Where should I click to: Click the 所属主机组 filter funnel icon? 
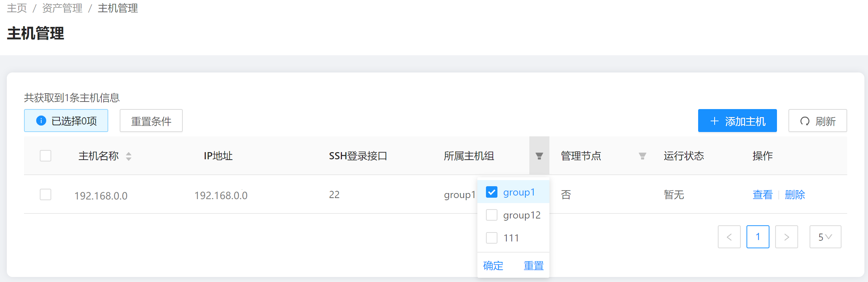pos(539,156)
